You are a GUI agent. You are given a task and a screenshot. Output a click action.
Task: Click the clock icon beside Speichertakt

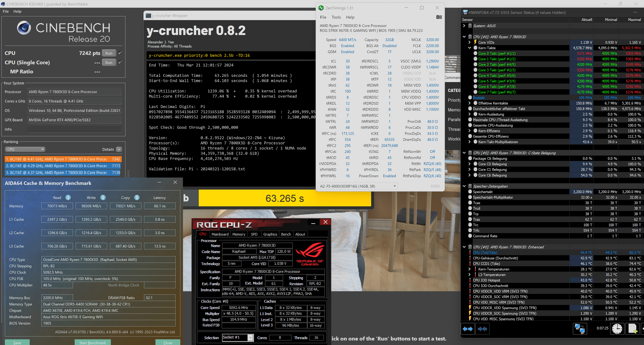(x=470, y=192)
